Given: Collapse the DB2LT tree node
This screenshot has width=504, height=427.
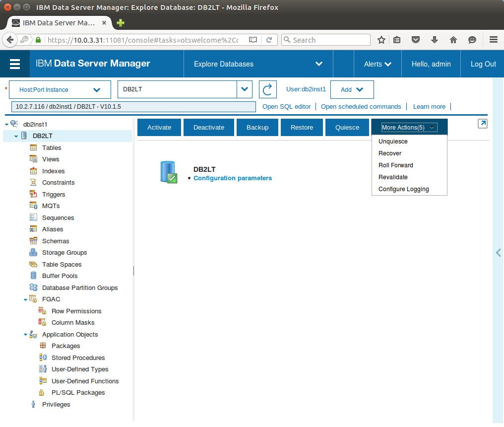Looking at the screenshot, I should (16, 136).
